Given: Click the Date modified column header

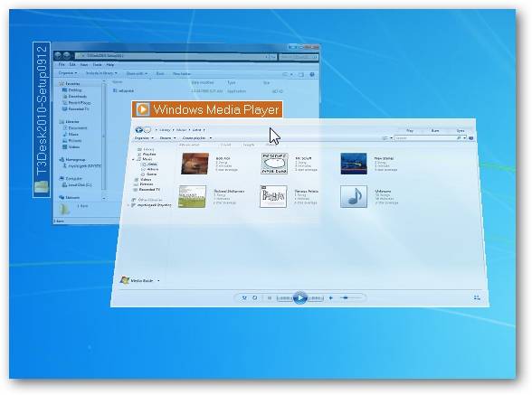Looking at the screenshot, I should pos(203,82).
